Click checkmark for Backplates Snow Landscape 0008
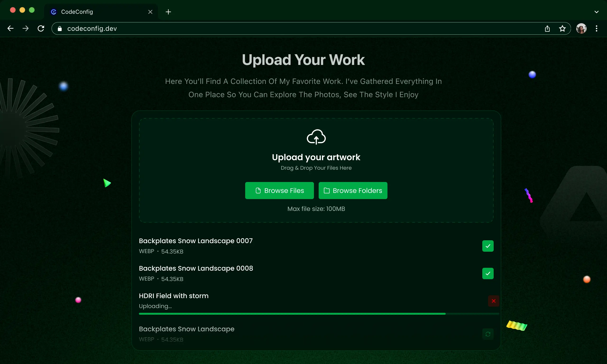607x364 pixels. [488, 273]
